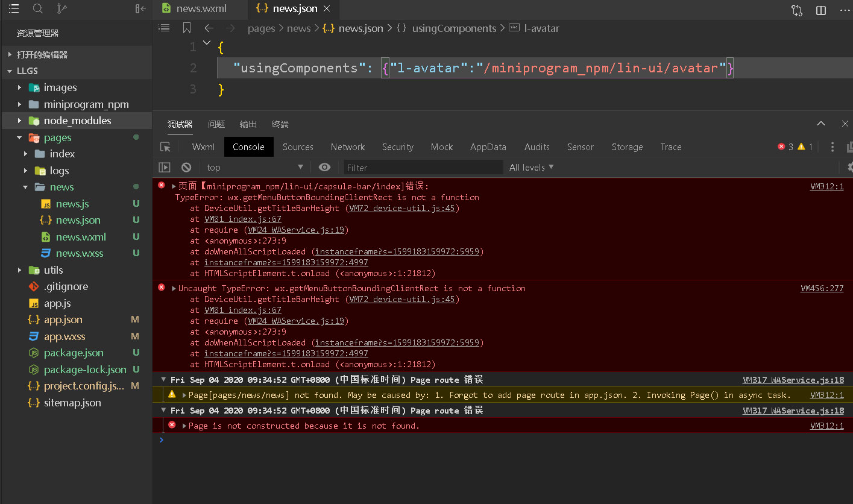Screen dimensions: 853x504
Task: Open sitemap.json in file tree
Action: pyautogui.click(x=72, y=403)
